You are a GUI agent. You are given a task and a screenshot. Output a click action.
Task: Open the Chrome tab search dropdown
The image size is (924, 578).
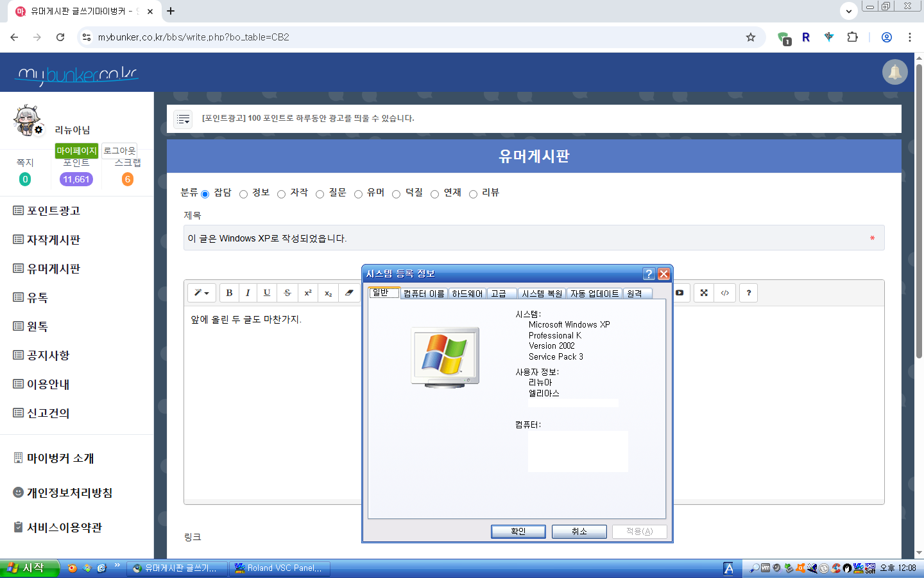coord(848,11)
